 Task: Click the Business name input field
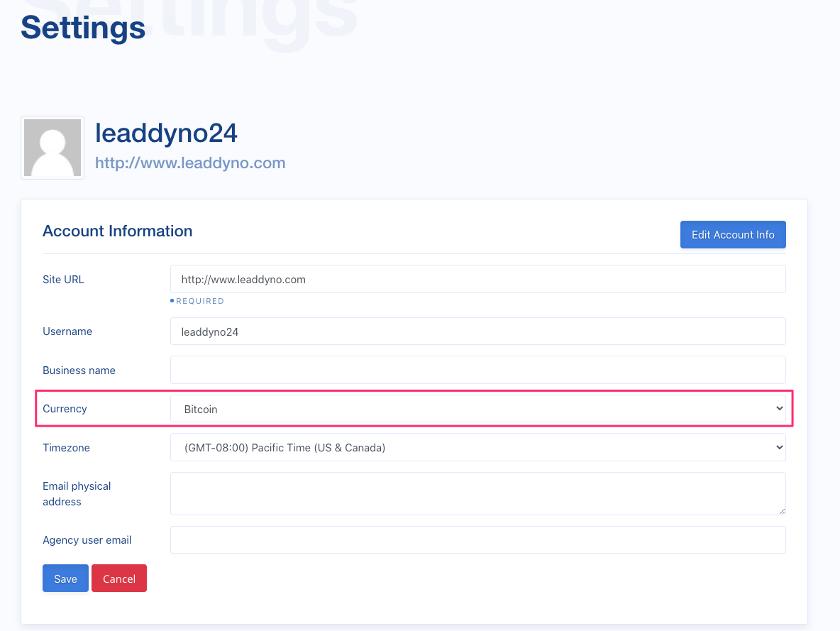coord(478,370)
